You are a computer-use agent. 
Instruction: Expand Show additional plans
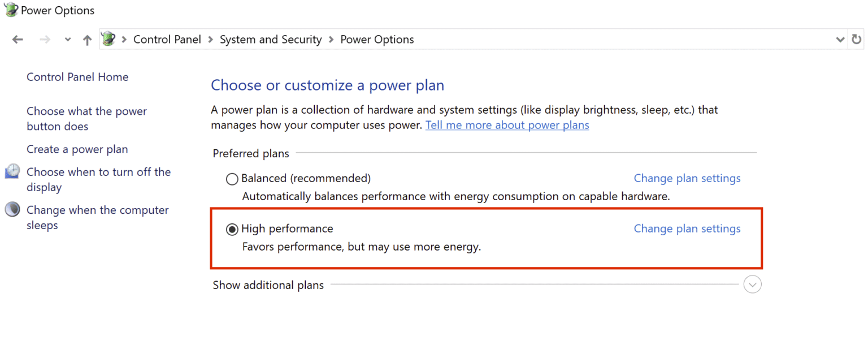[x=752, y=284]
